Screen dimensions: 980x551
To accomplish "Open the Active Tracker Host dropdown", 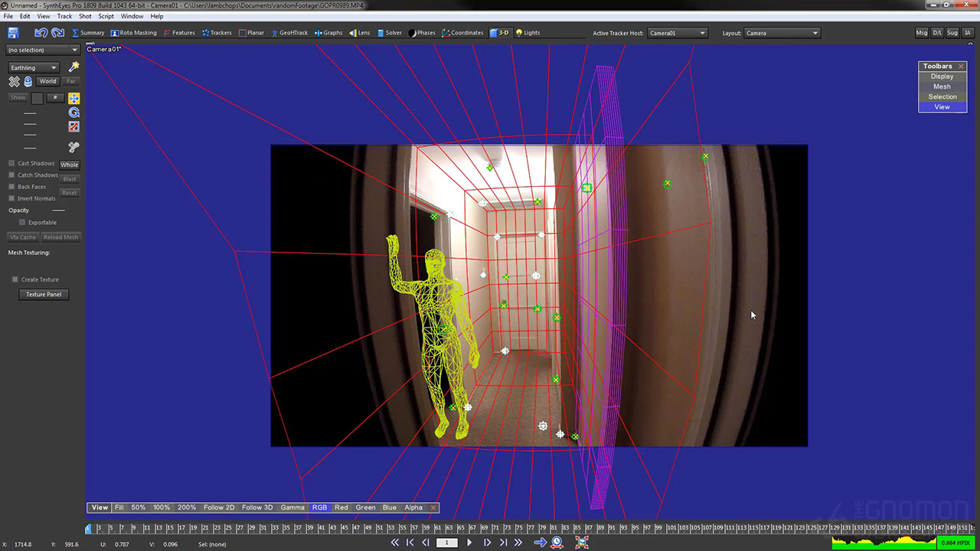I will click(677, 33).
